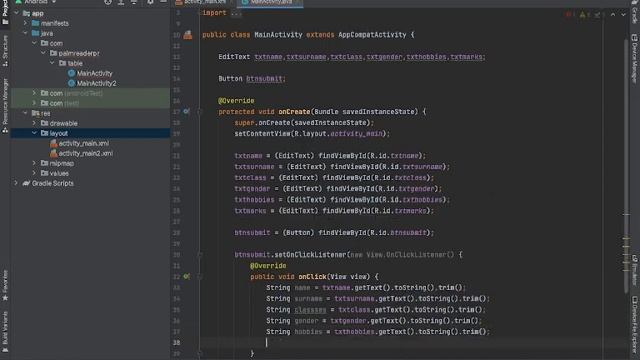
Task: Click the classes variable on line 35
Action: point(310,310)
